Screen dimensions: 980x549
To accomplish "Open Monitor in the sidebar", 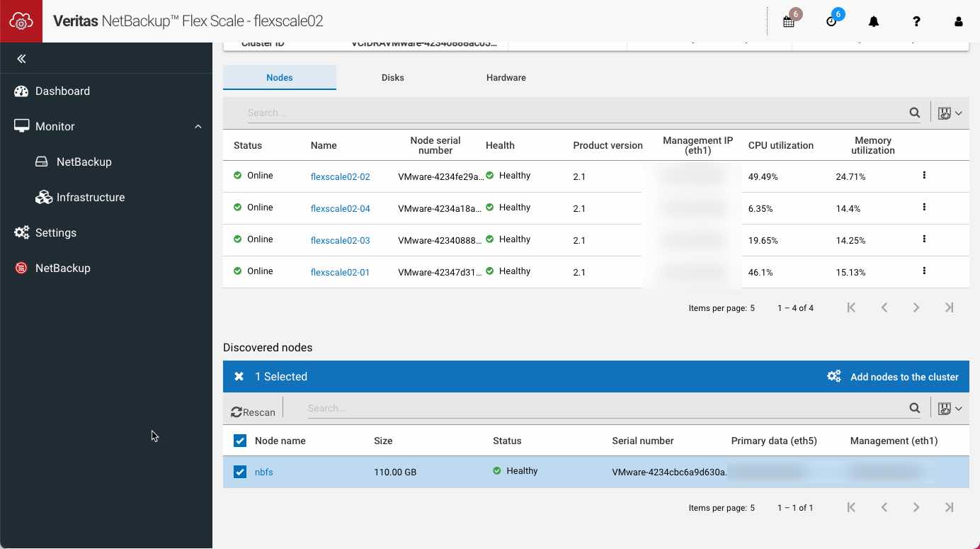I will 55,126.
